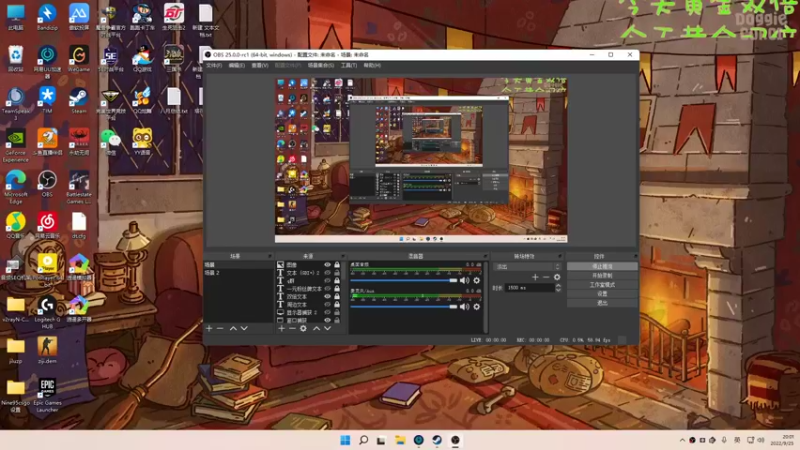The image size is (800, 450).
Task: Open Battlestate Games Launcher shortcut
Action: (x=79, y=187)
